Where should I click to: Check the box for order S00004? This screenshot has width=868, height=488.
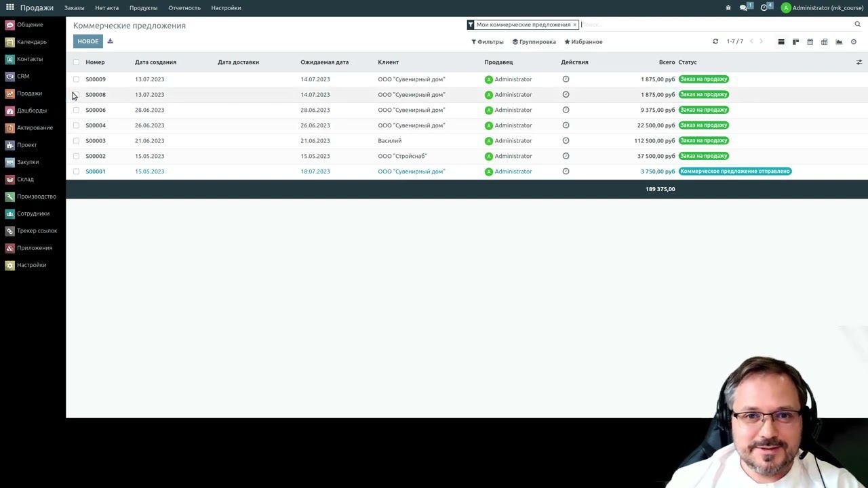(x=76, y=125)
